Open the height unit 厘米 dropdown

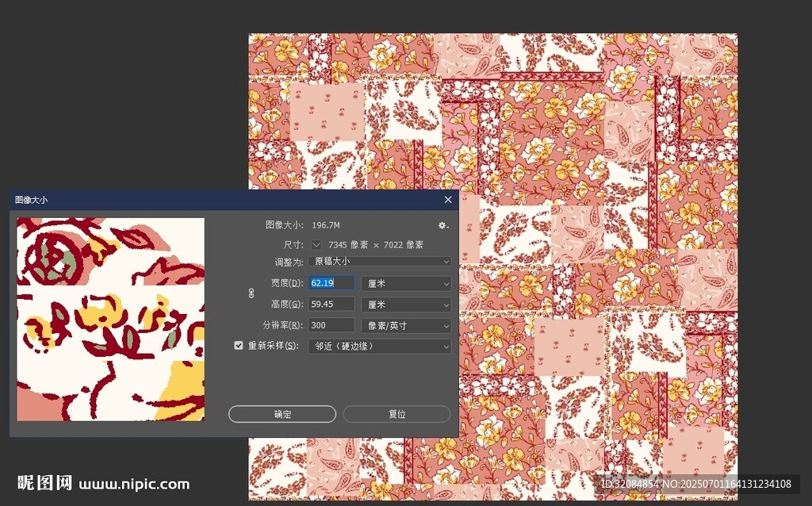click(405, 305)
